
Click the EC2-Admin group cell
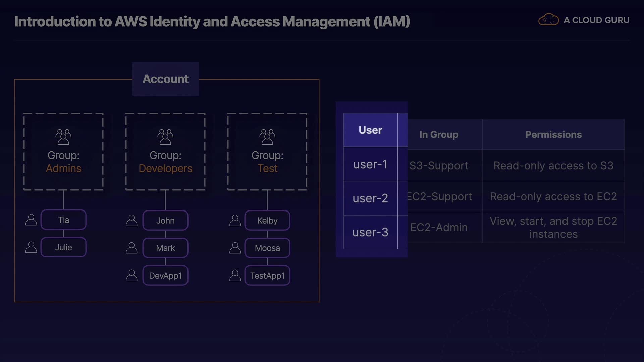pyautogui.click(x=439, y=227)
